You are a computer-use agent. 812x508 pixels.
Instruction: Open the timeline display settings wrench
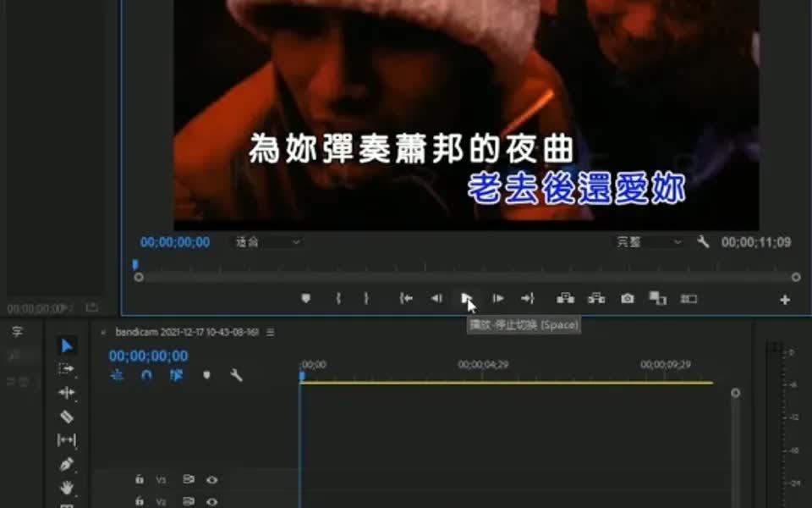pos(237,376)
